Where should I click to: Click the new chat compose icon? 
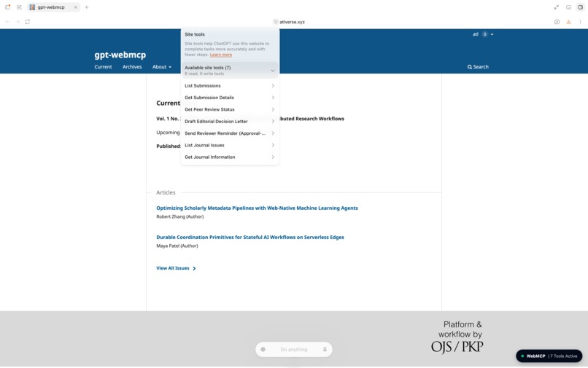19,7
